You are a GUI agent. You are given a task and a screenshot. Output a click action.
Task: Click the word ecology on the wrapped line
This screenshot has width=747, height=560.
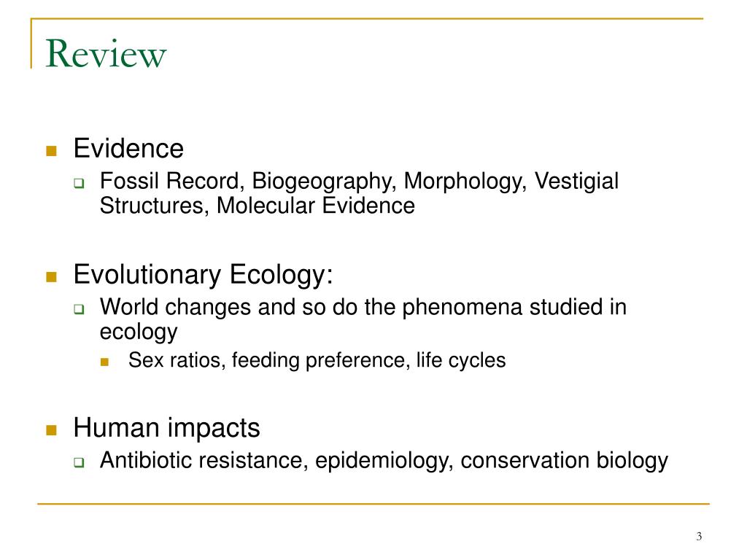tap(139, 332)
